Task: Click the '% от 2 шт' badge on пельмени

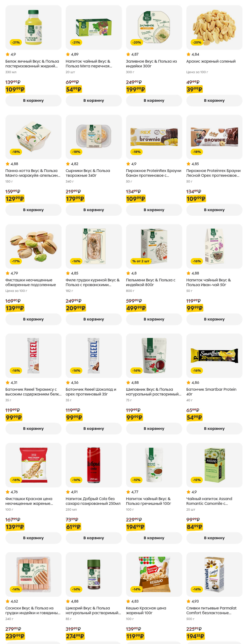Action: [x=141, y=261]
